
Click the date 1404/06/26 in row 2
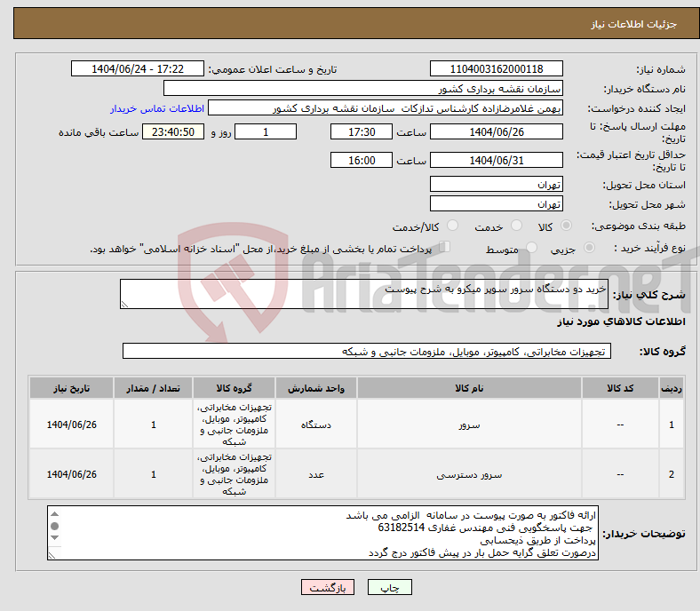point(71,474)
